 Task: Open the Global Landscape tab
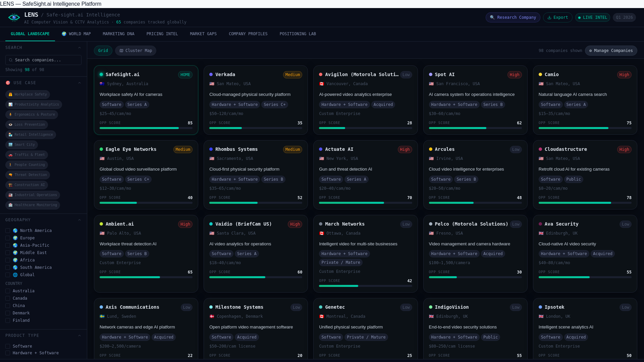coord(30,34)
